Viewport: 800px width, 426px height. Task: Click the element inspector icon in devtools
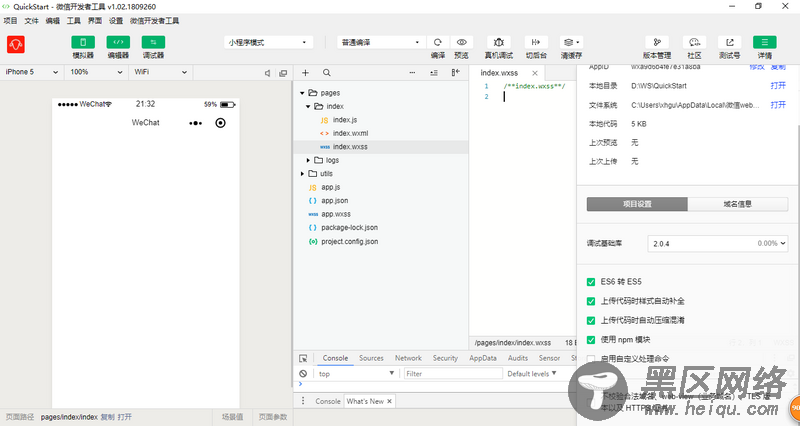pos(303,358)
